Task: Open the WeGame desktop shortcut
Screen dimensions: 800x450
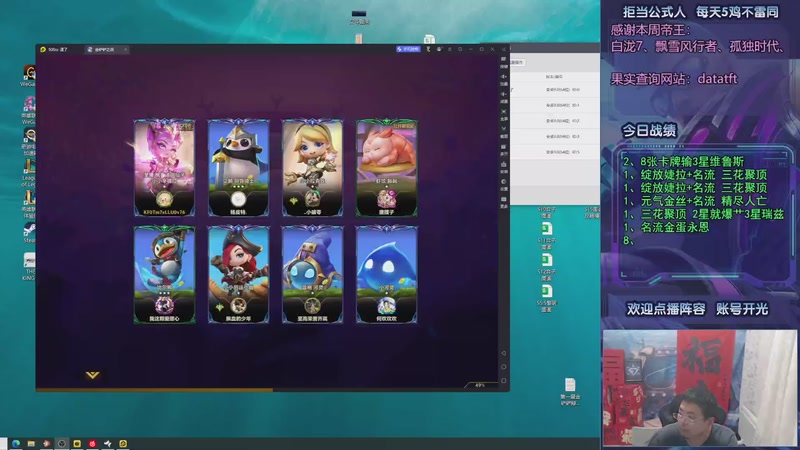Action: (29, 76)
